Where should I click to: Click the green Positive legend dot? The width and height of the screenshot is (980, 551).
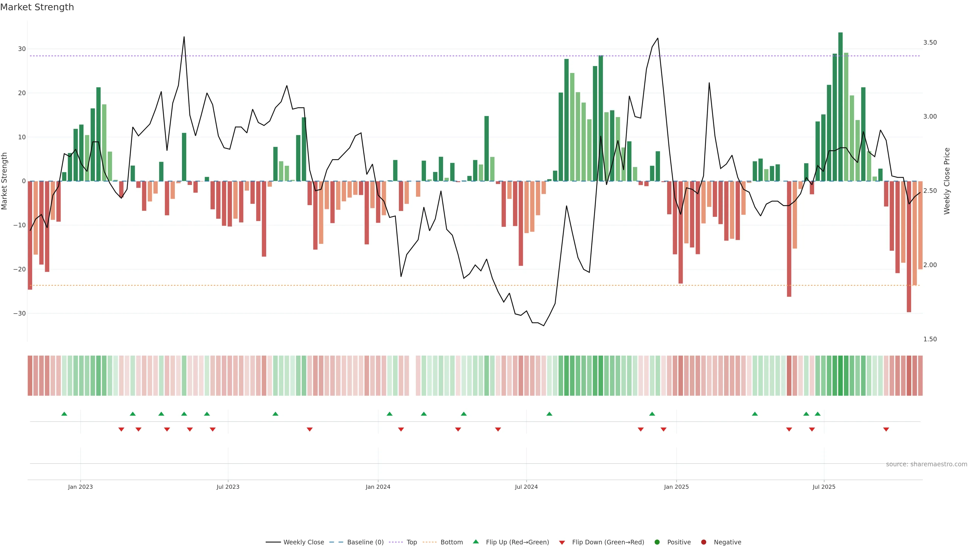657,542
